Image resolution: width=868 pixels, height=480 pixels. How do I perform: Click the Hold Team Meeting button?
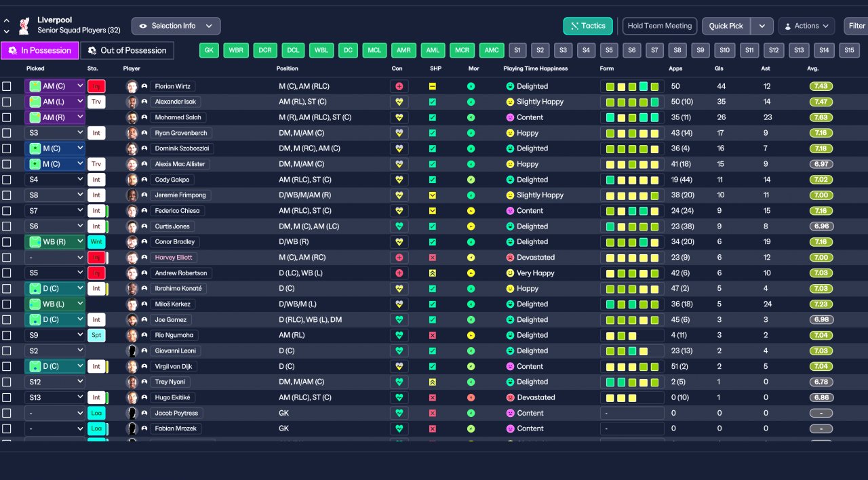pyautogui.click(x=660, y=26)
